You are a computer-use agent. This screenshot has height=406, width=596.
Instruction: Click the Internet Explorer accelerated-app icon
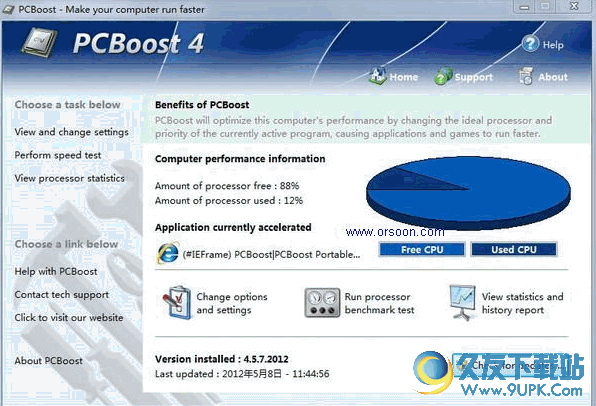click(x=168, y=253)
